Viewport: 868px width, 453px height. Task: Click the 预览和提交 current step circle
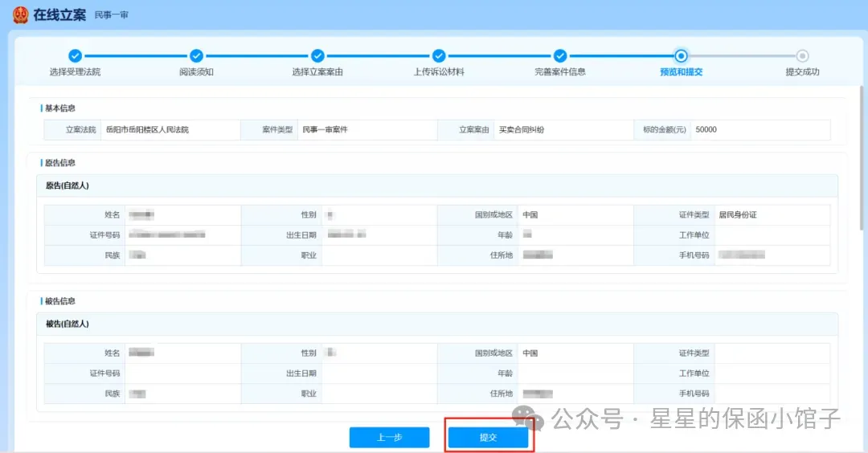tap(682, 56)
